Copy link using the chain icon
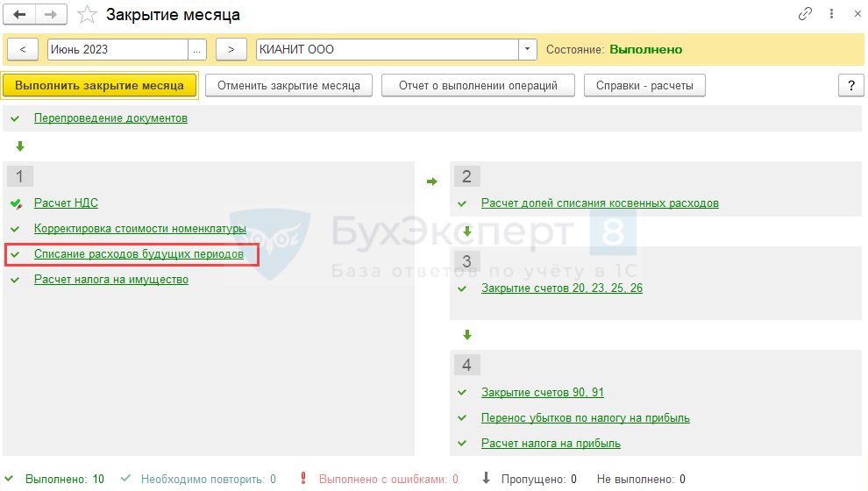The image size is (868, 491). pyautogui.click(x=805, y=15)
